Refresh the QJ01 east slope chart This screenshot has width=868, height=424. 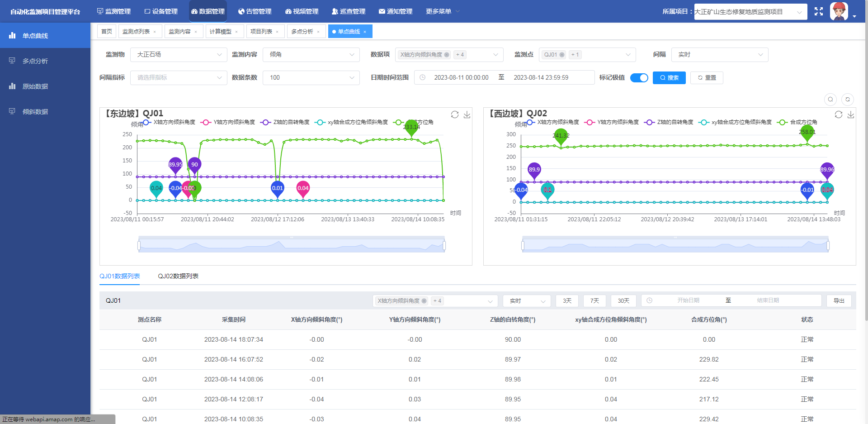[x=455, y=114]
